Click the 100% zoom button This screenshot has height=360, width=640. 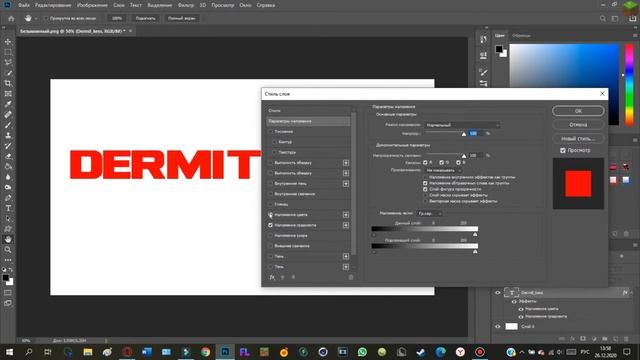pos(117,18)
